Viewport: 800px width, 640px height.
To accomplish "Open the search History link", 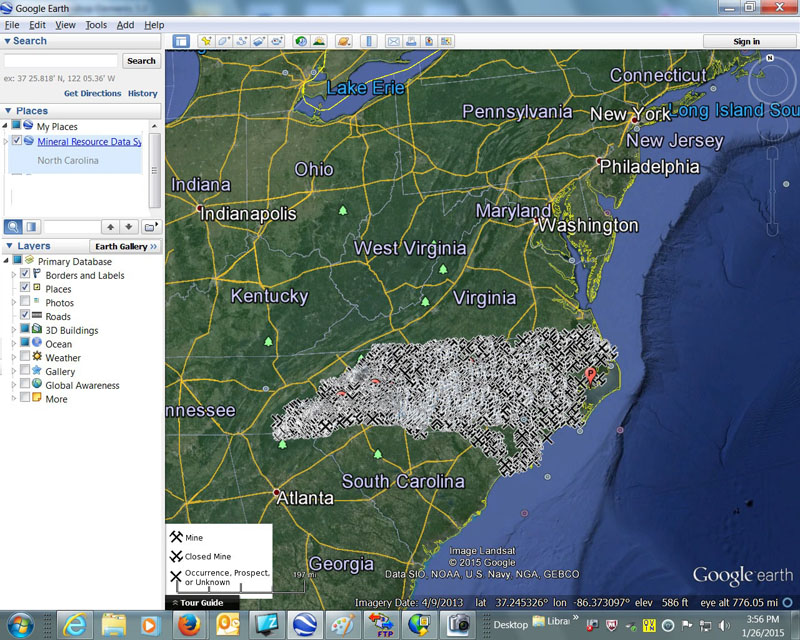I will point(142,93).
